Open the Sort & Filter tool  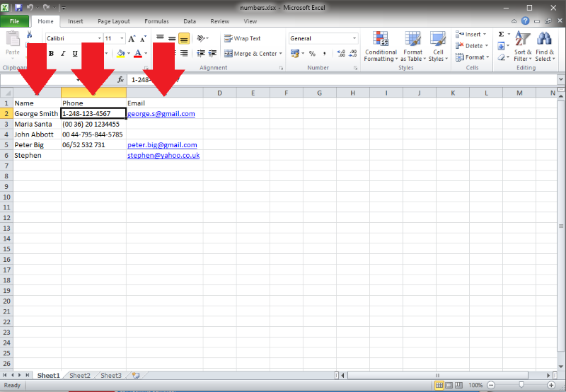point(523,46)
